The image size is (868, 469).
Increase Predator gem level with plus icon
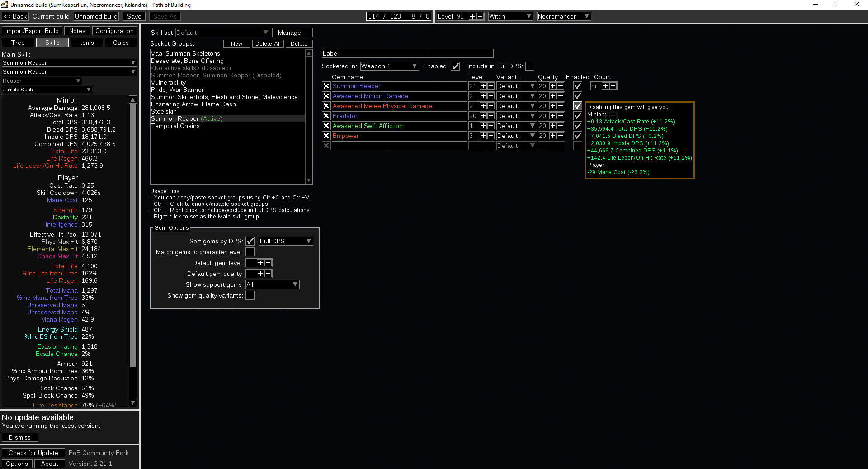point(483,116)
